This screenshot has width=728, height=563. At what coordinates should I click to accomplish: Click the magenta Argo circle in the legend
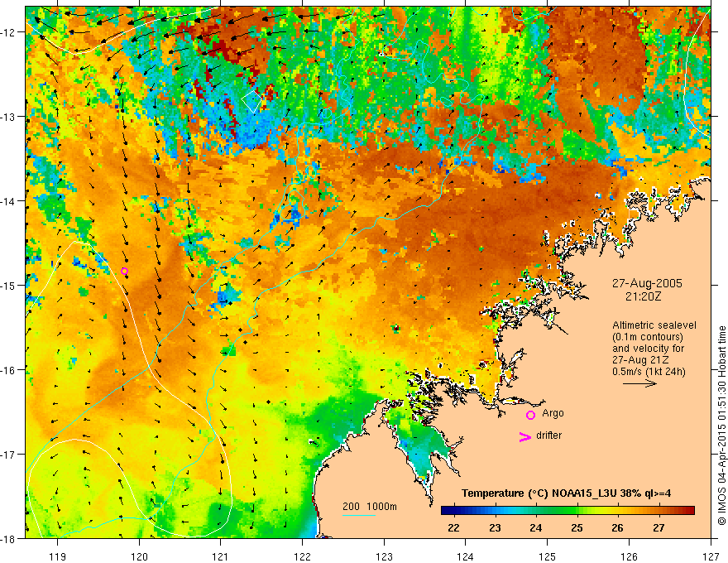point(530,415)
